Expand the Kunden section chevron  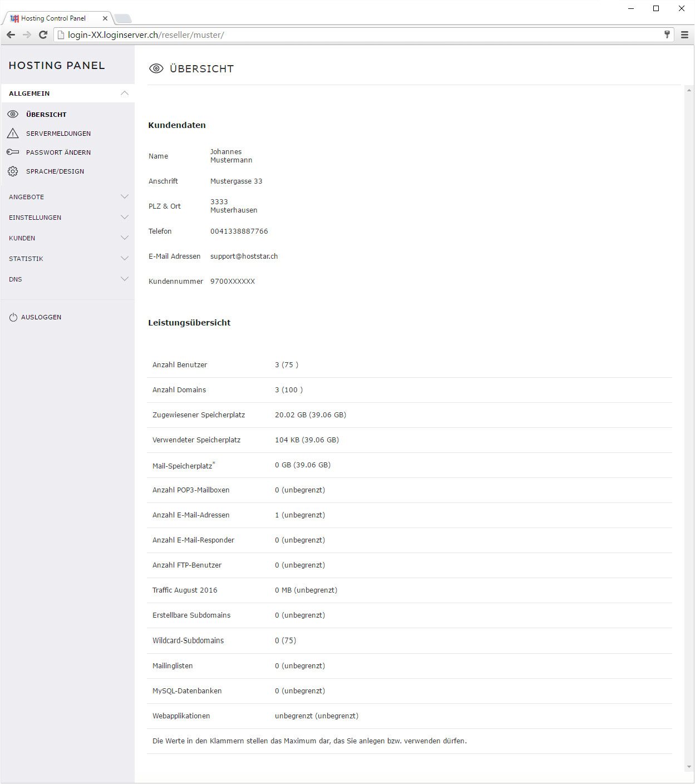125,238
